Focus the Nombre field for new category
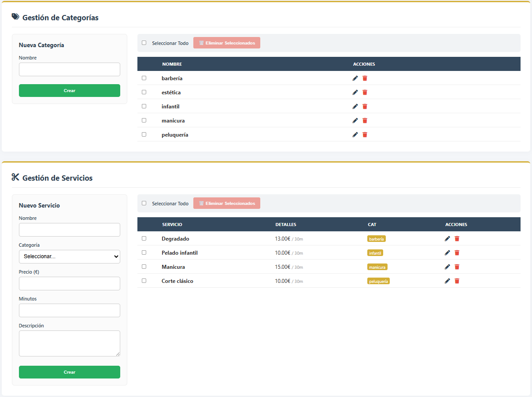The height and width of the screenshot is (397, 532). [70, 70]
